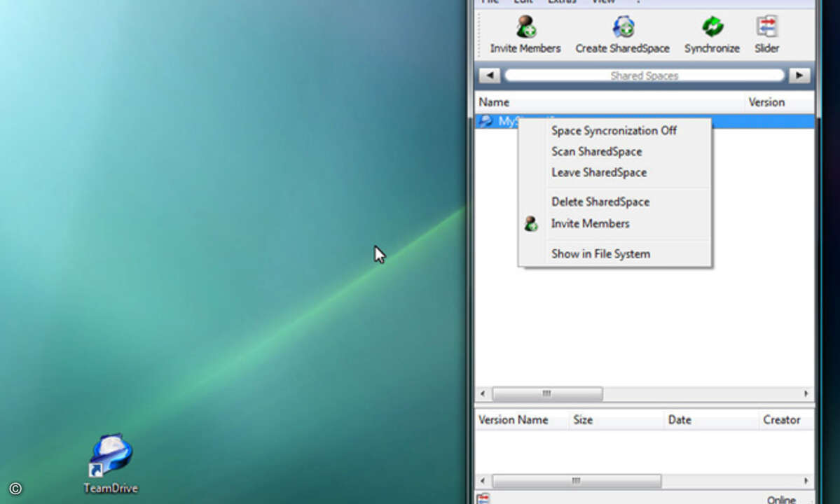The width and height of the screenshot is (840, 504).
Task: Click the Shared Spaces navigation bar
Action: pyautogui.click(x=645, y=76)
